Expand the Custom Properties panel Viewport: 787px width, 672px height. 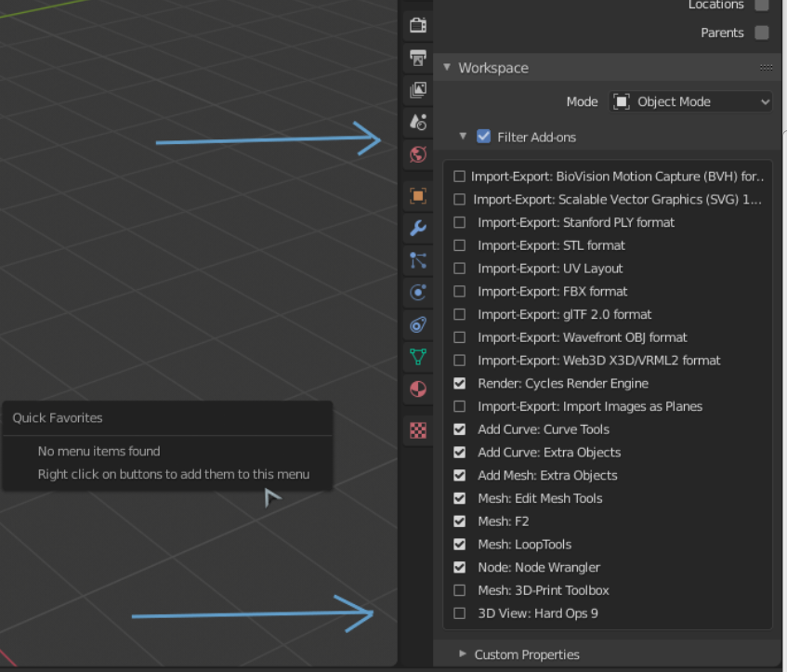point(463,654)
